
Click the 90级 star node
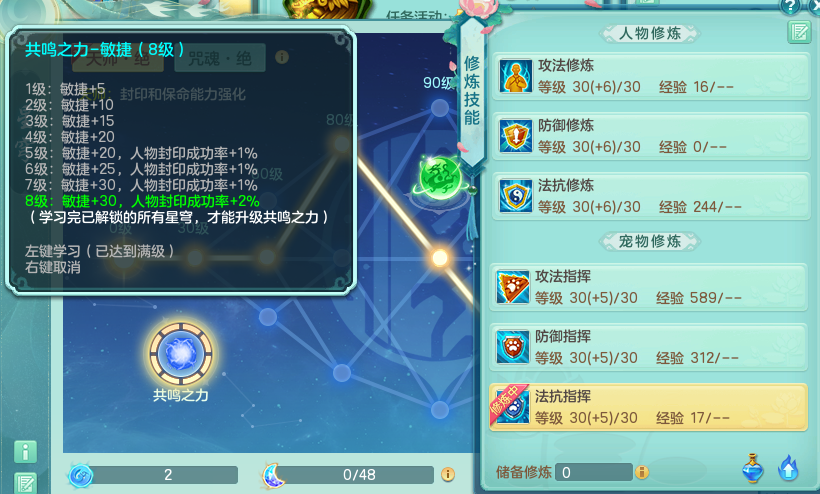click(x=440, y=108)
